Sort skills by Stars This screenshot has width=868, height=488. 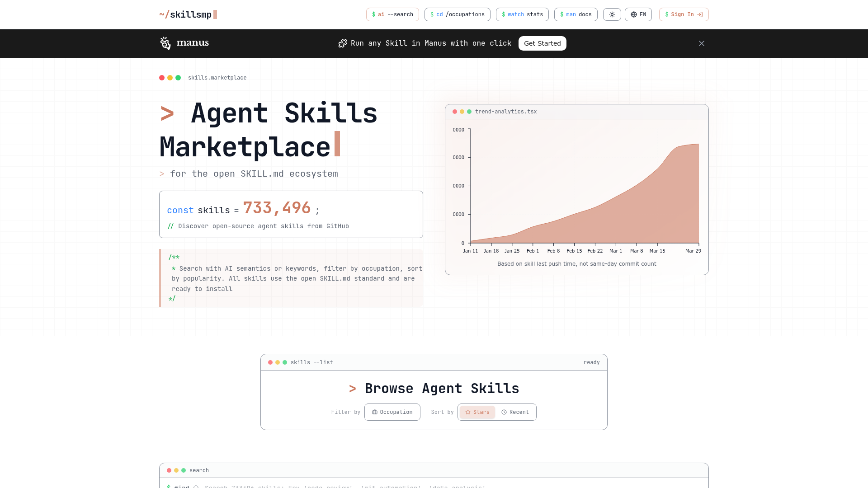477,412
